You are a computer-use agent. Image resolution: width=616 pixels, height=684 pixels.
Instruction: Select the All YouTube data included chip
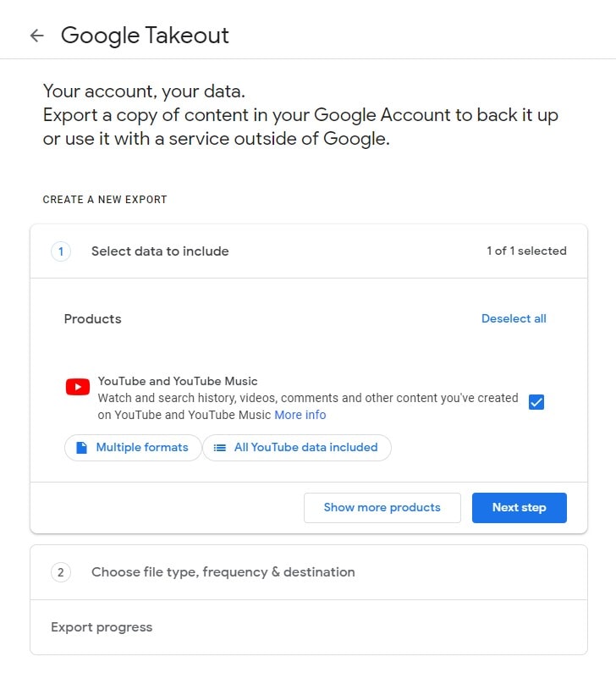[x=296, y=448]
